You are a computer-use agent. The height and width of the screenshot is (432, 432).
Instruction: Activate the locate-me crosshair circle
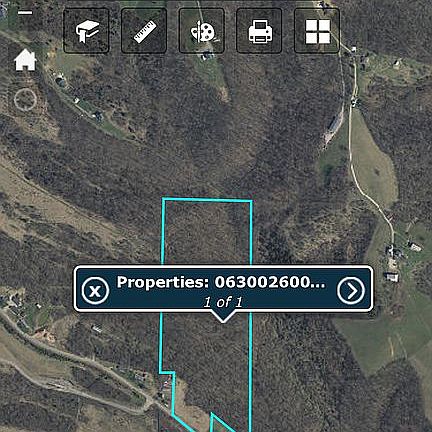click(25, 100)
